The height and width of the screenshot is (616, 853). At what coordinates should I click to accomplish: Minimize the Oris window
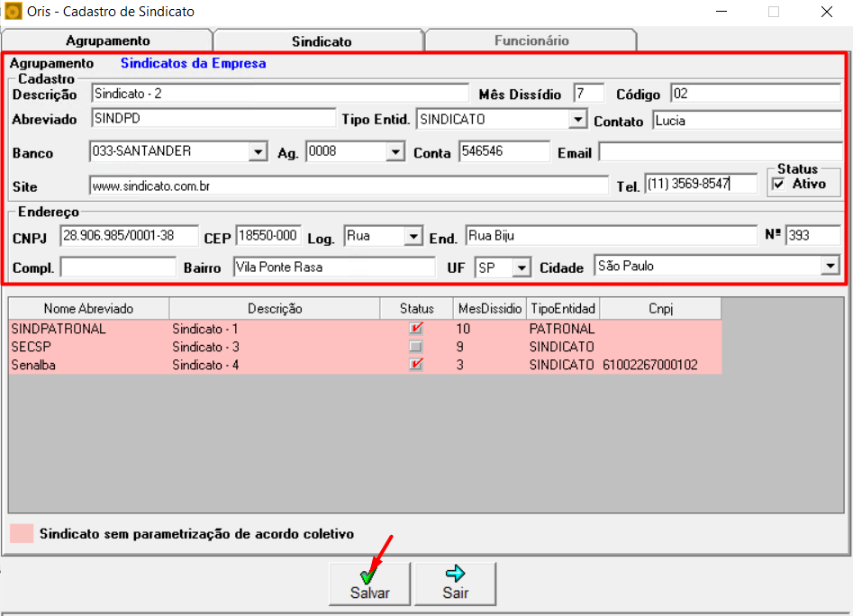[721, 12]
